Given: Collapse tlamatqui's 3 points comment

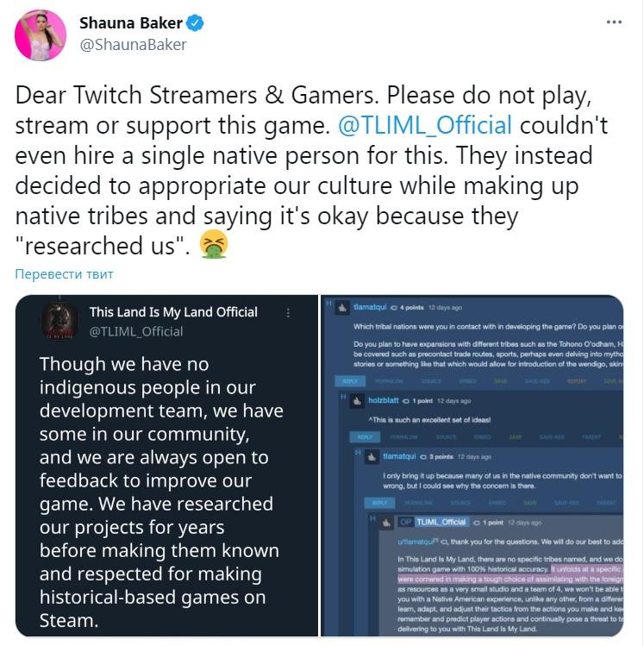Looking at the screenshot, I should 359,452.
